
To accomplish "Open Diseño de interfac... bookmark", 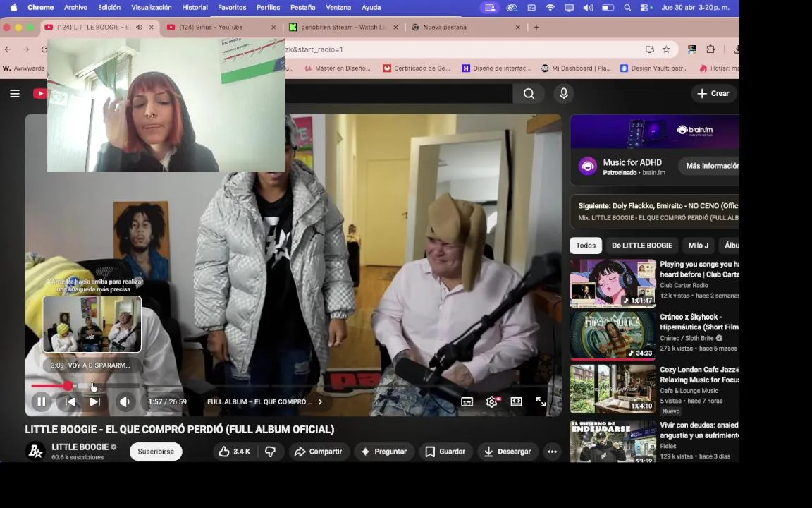I will [496, 68].
